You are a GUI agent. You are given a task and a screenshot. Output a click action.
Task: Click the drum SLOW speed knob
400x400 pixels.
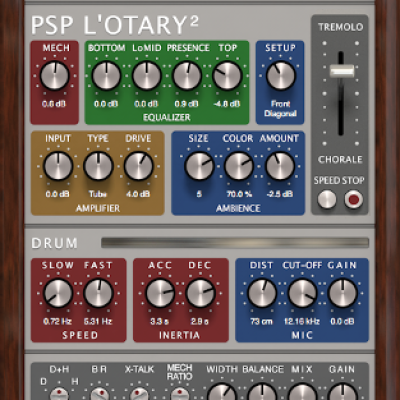[58, 293]
